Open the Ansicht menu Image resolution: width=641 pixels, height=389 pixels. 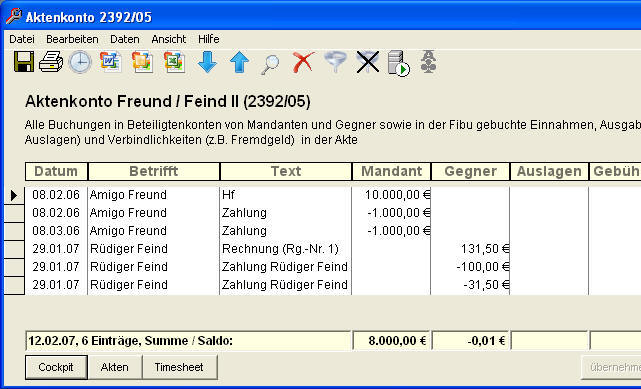(168, 39)
